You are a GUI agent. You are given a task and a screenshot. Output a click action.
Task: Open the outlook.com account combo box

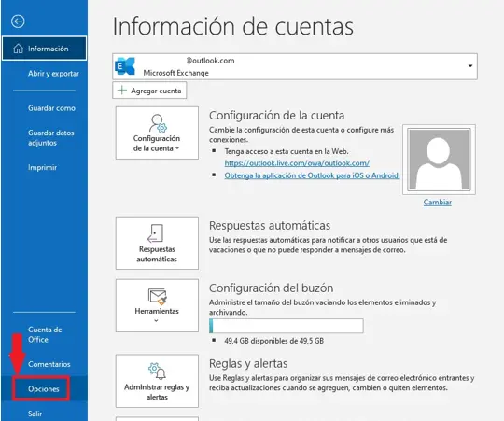(295, 66)
